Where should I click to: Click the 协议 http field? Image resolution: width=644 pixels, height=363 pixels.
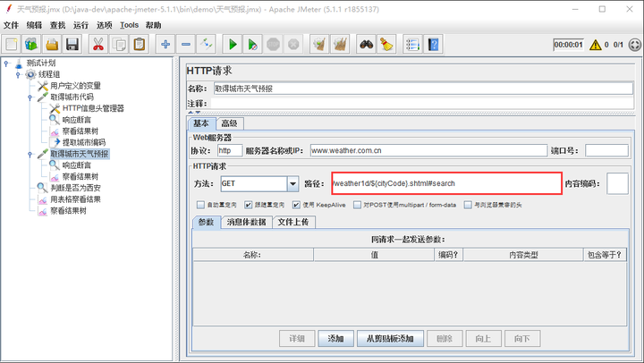pos(230,151)
